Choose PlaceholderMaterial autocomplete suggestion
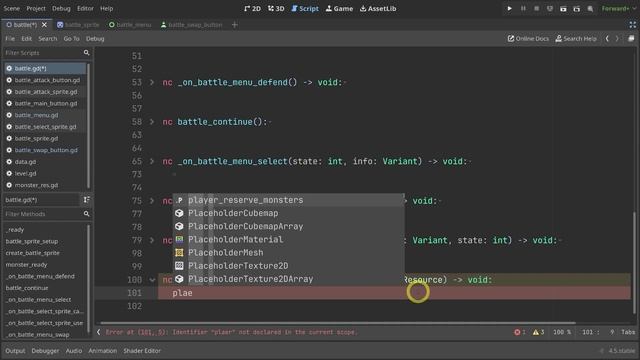Image resolution: width=640 pixels, height=360 pixels. coord(289,240)
